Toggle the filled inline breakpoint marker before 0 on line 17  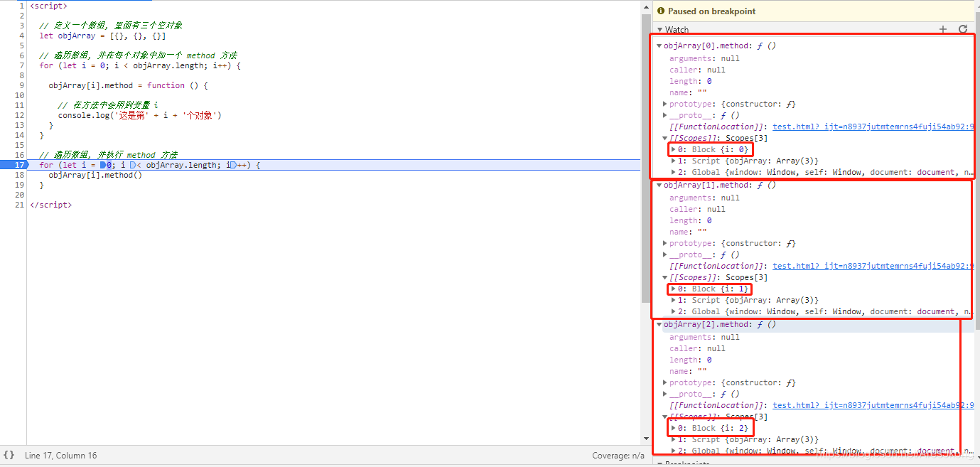point(103,165)
